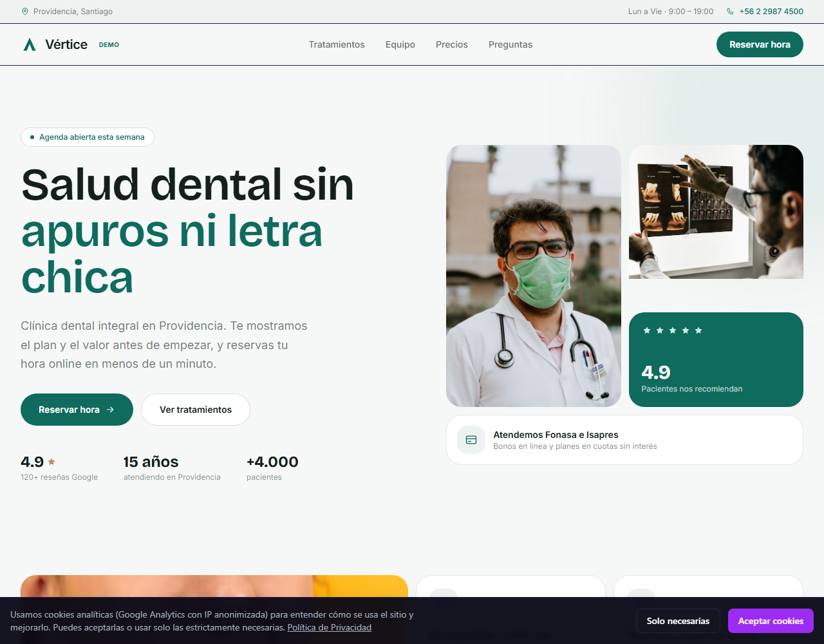The height and width of the screenshot is (644, 824).
Task: Navigate to Preguntas in the navbar
Action: tap(510, 44)
